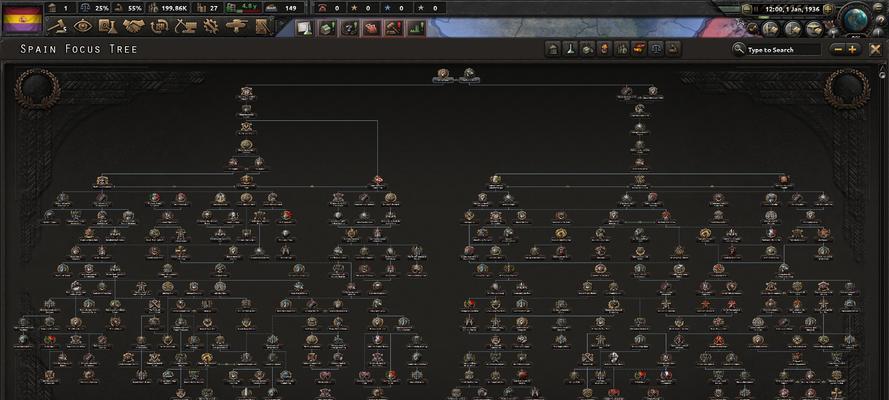The height and width of the screenshot is (400, 889).
Task: Toggle the third focus filter icon, industry
Action: point(587,49)
